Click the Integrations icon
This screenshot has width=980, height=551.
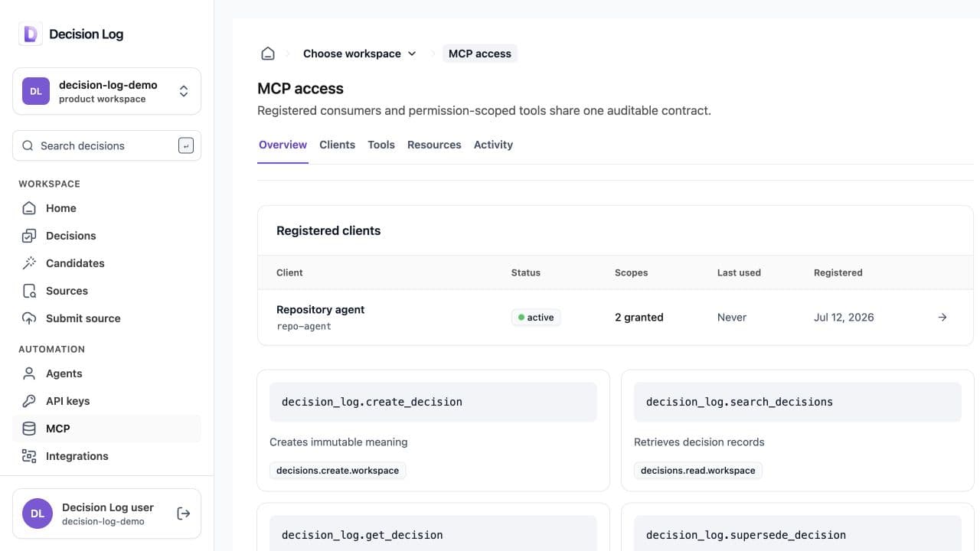(x=29, y=456)
